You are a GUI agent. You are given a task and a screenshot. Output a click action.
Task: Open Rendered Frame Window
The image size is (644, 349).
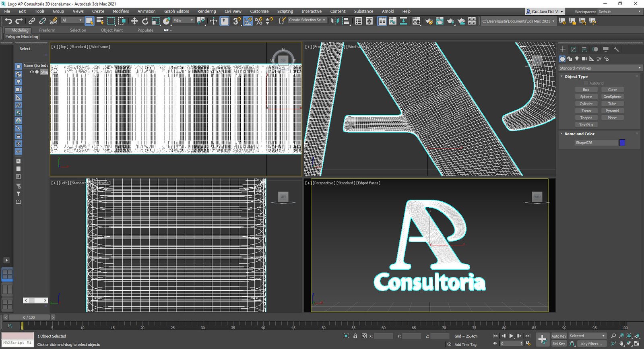click(440, 21)
